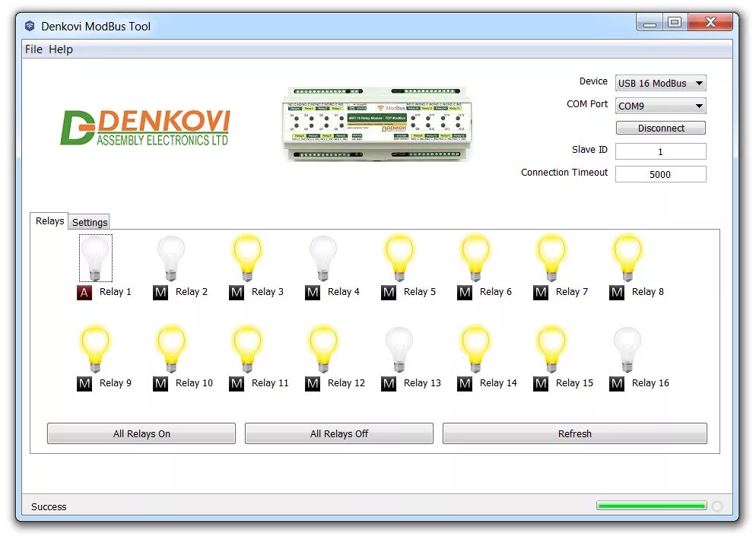Image resolution: width=756 pixels, height=552 pixels.
Task: Click the Connection Timeout label
Action: [564, 172]
